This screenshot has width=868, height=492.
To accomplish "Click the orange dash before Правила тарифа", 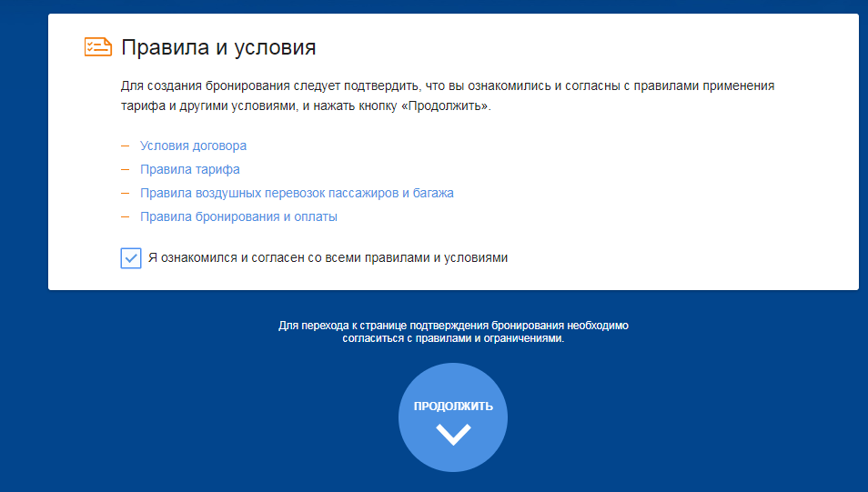I will (x=126, y=169).
